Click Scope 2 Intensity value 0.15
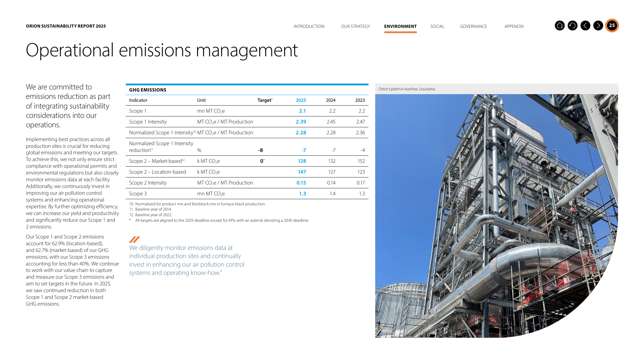644x364 pixels. (301, 183)
